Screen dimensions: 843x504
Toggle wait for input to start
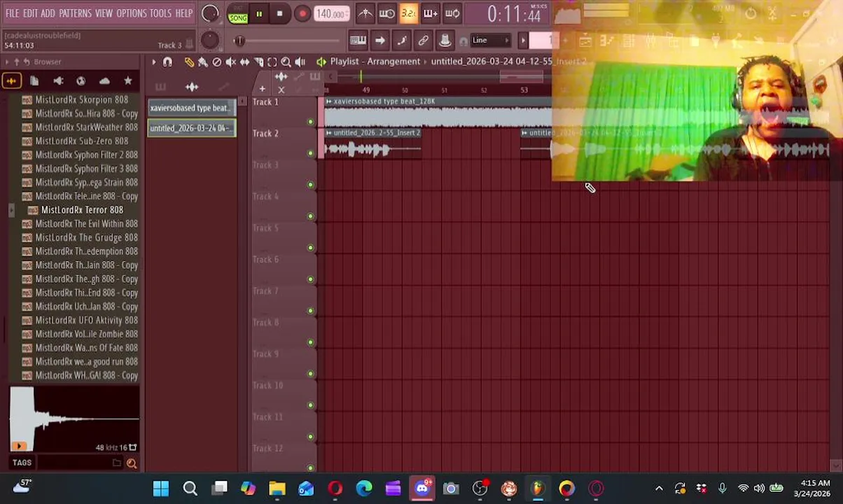point(386,13)
